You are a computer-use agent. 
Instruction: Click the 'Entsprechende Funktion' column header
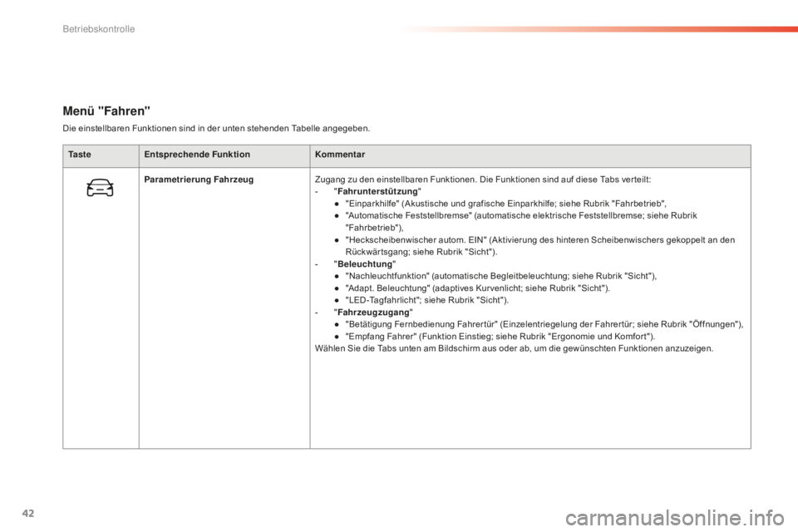197,155
